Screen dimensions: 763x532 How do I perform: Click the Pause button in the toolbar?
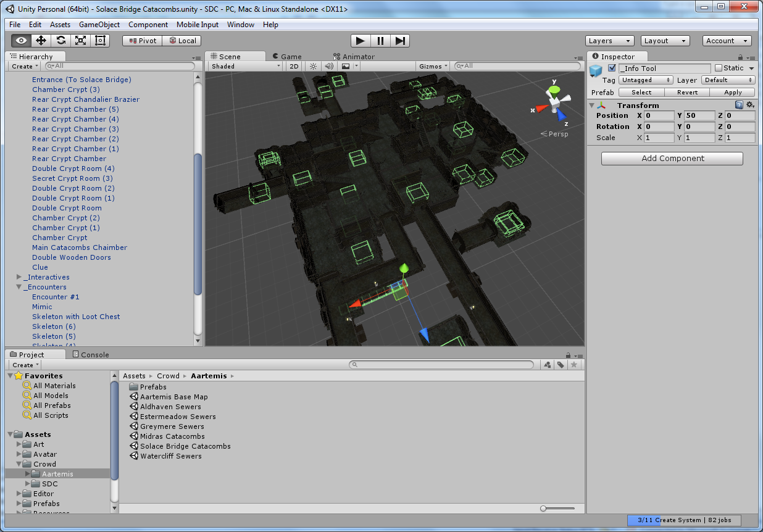coord(380,41)
